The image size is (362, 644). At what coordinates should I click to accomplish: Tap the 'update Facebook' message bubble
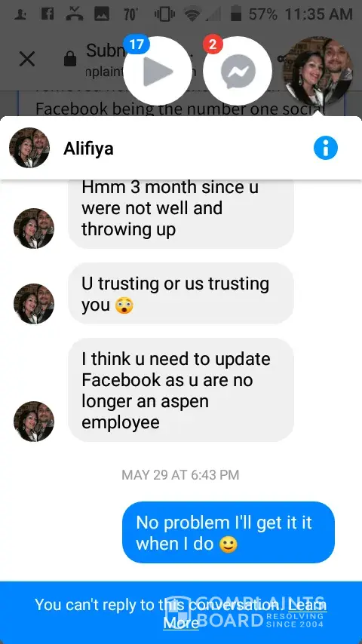pos(181,390)
